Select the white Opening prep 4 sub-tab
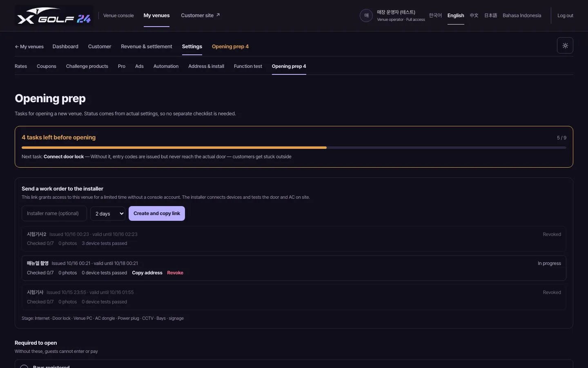This screenshot has width=588, height=368. pyautogui.click(x=289, y=66)
